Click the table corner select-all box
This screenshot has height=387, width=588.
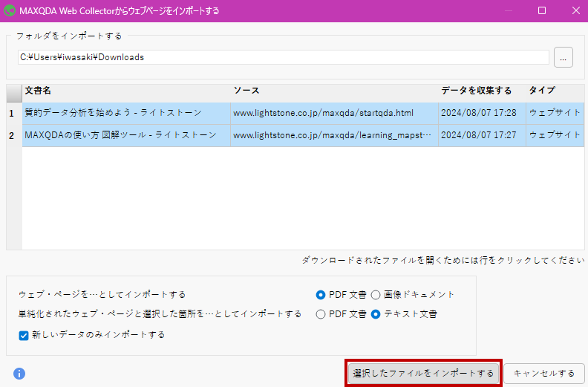click(14, 93)
